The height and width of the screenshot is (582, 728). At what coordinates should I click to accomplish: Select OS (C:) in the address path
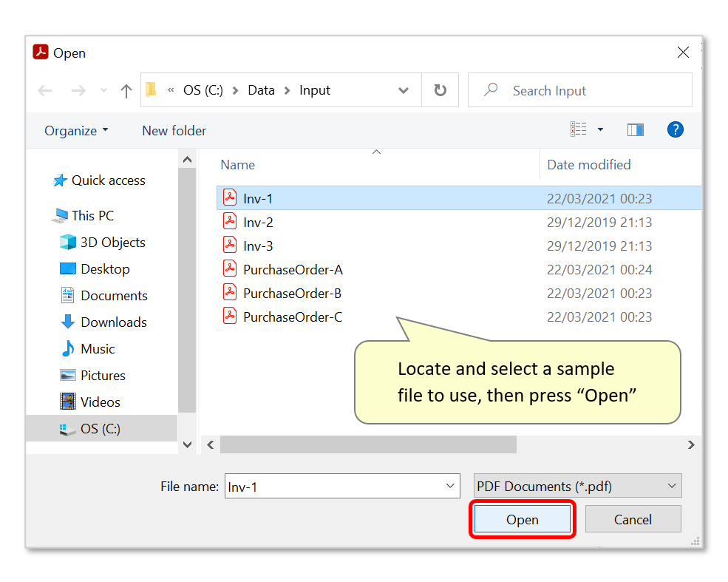click(x=203, y=90)
